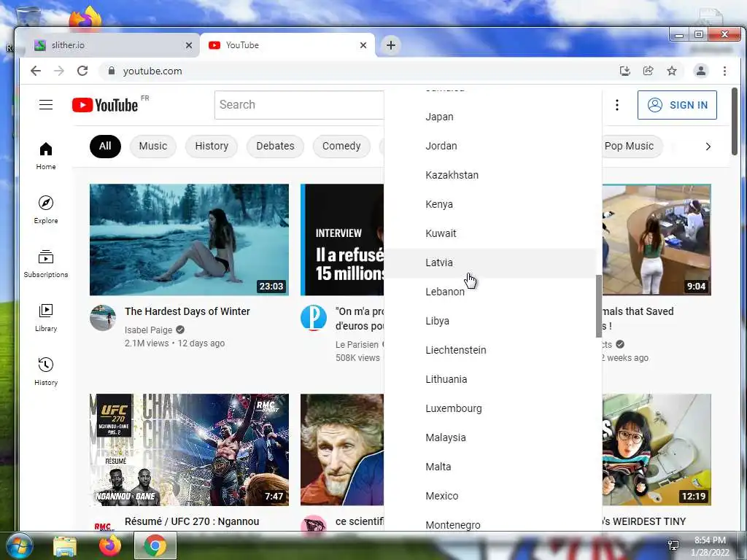Screen dimensions: 747x560
Task: Reload the YouTube page
Action: click(82, 71)
